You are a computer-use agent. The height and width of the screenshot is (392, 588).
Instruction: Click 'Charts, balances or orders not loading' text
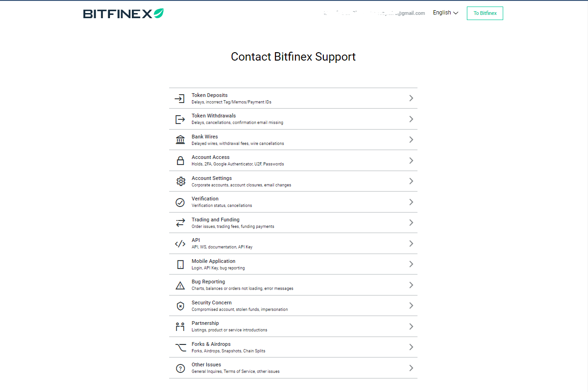[x=227, y=289]
